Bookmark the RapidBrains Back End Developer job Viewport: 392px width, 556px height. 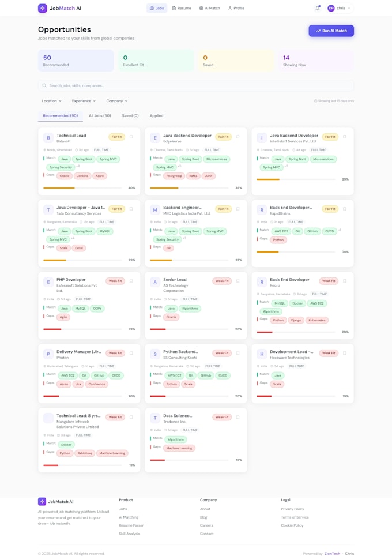tap(345, 209)
